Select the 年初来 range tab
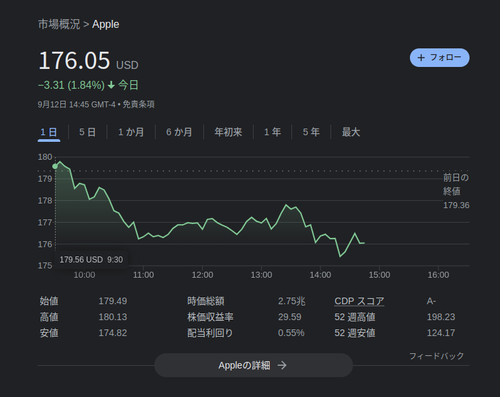This screenshot has width=500, height=397. (x=228, y=132)
